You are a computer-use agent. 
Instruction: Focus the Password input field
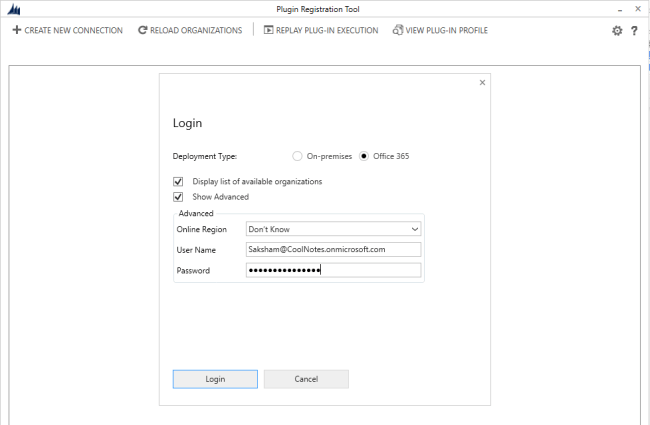tap(333, 270)
